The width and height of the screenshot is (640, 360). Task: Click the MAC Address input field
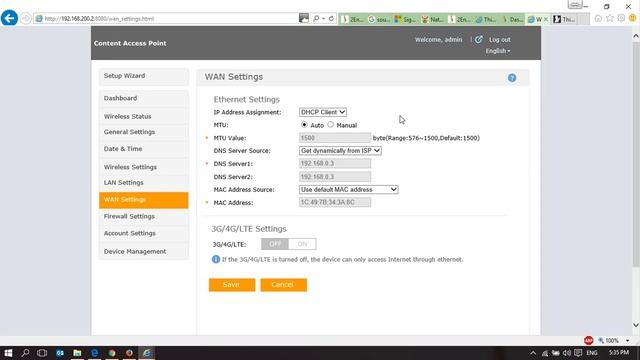click(335, 202)
